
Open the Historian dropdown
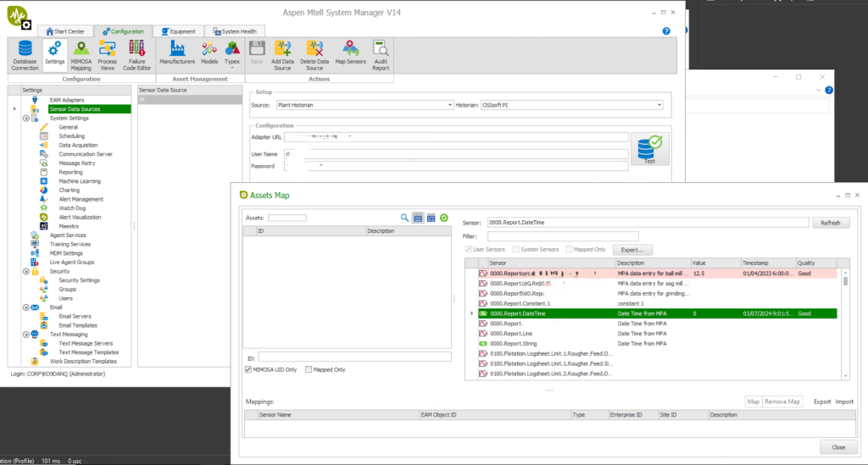[659, 105]
